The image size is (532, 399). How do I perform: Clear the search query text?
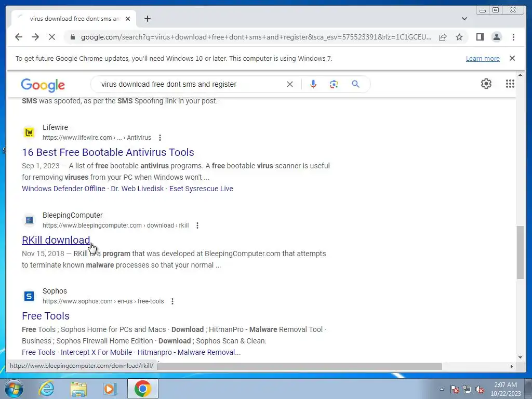[x=290, y=84]
